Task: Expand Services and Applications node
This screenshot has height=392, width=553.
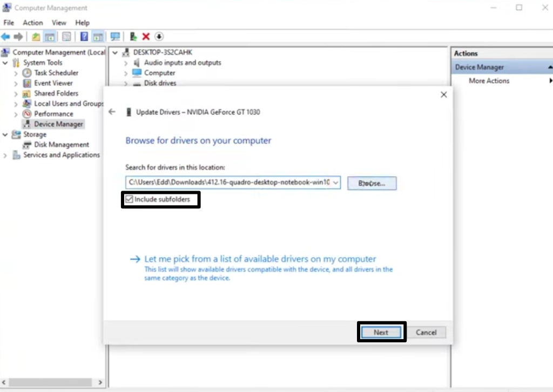Action: coord(5,156)
